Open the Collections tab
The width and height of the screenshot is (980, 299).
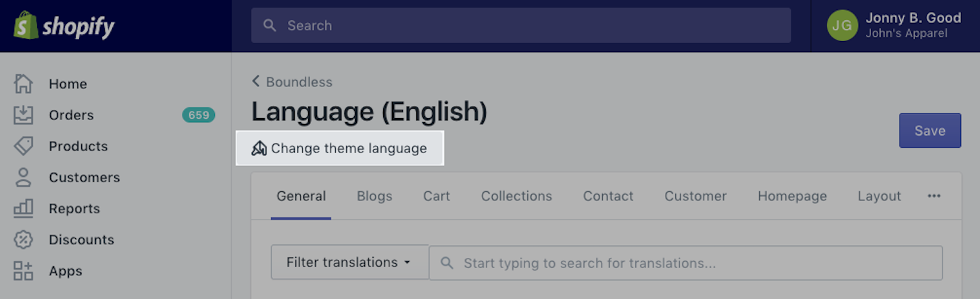tap(516, 196)
